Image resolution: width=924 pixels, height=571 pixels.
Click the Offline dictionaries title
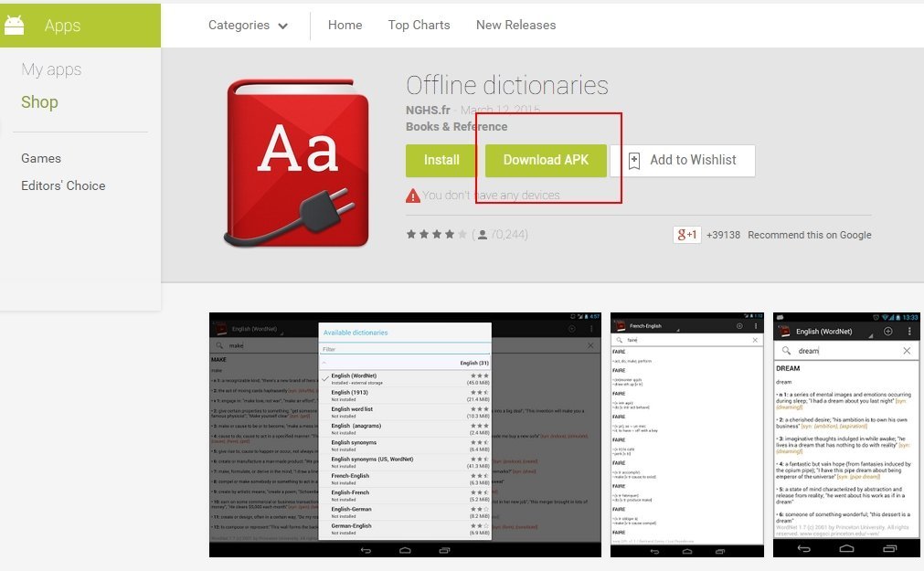point(507,86)
